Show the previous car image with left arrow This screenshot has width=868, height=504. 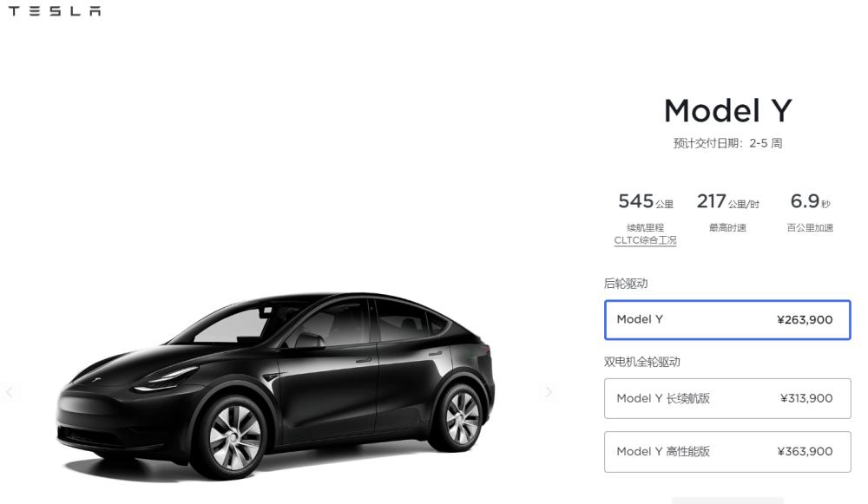tap(10, 392)
